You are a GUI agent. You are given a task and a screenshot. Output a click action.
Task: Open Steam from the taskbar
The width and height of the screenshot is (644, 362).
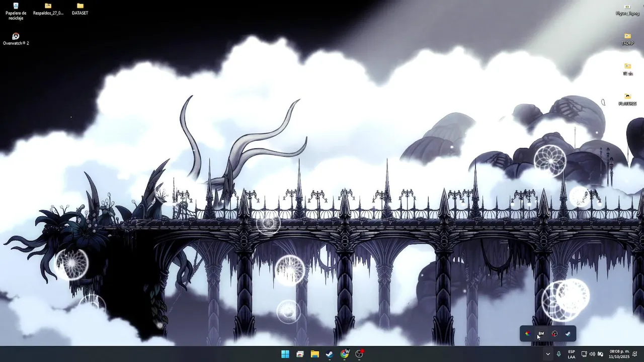point(330,354)
